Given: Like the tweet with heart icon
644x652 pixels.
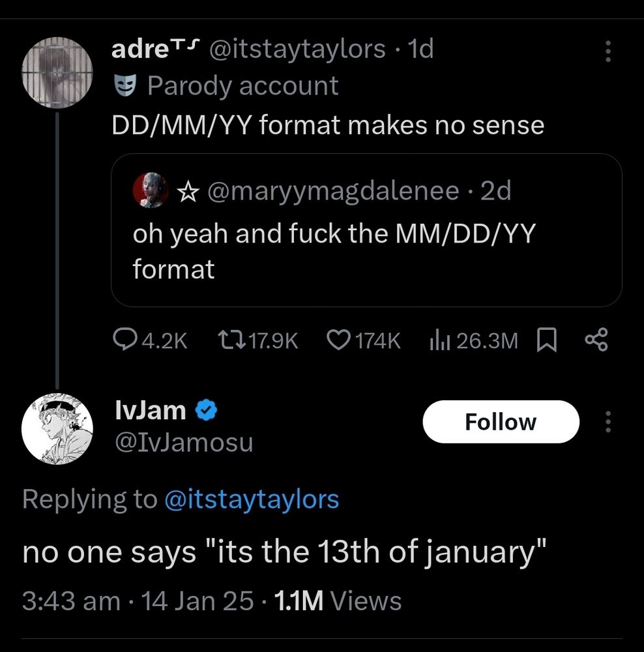Looking at the screenshot, I should tap(337, 340).
